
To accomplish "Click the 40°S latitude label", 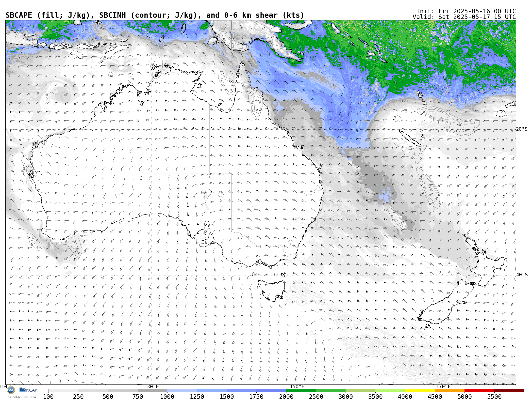I will pyautogui.click(x=522, y=275).
